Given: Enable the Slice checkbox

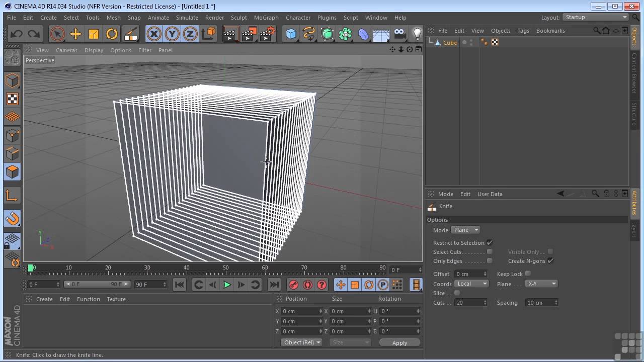Looking at the screenshot, I should pyautogui.click(x=457, y=293).
